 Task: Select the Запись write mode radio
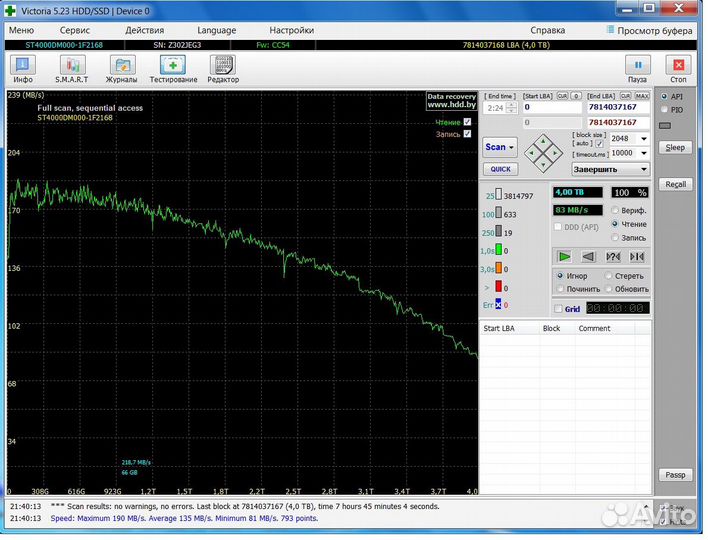pyautogui.click(x=615, y=237)
